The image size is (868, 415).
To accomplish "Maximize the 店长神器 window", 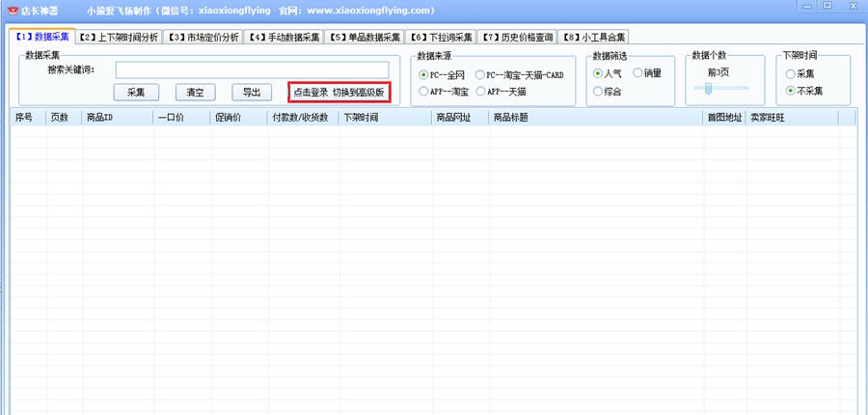I will [827, 6].
